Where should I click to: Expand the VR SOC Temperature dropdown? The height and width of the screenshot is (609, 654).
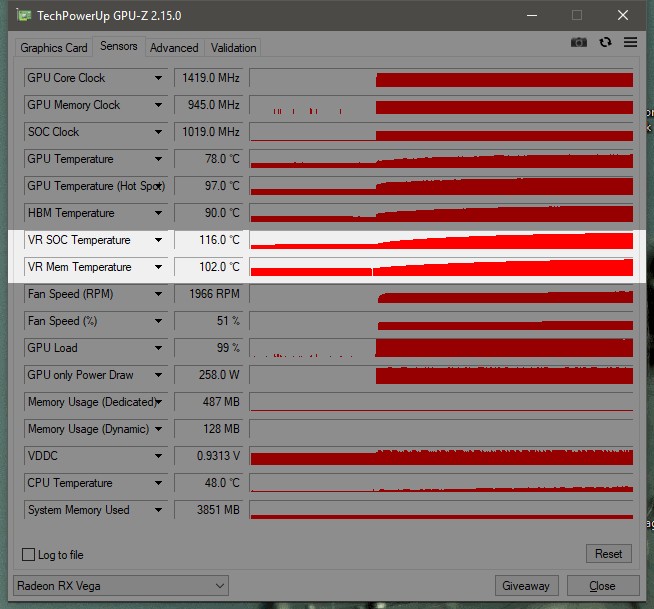[158, 240]
